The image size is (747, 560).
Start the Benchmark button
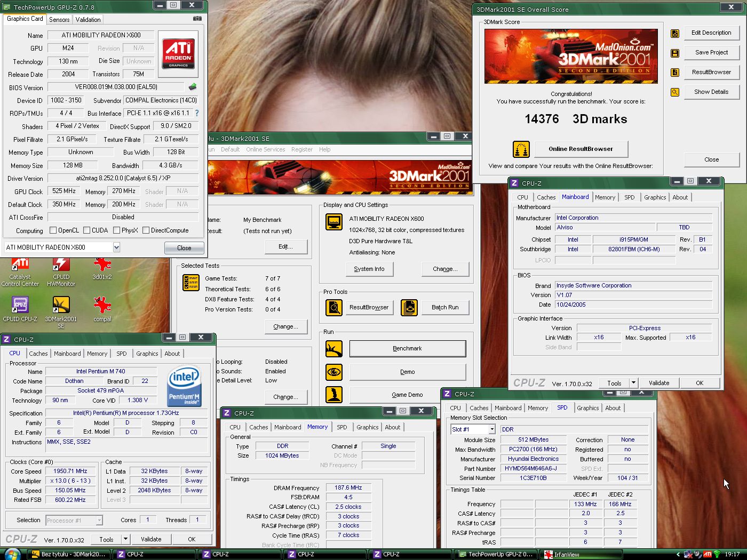(408, 349)
